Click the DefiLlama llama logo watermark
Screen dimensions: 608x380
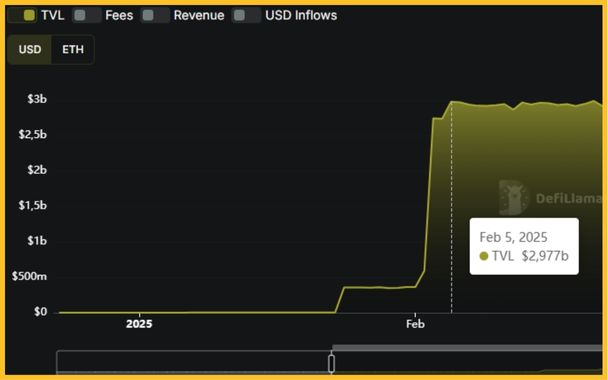(513, 198)
